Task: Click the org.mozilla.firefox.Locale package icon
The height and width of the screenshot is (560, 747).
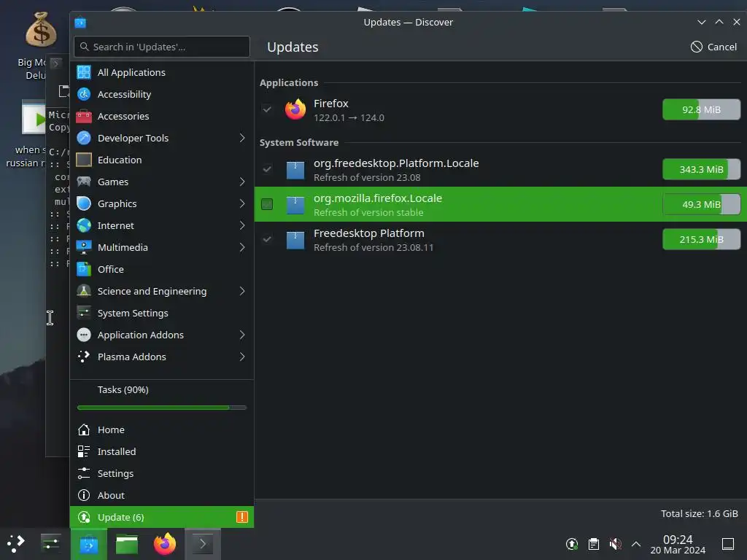Action: (x=295, y=205)
